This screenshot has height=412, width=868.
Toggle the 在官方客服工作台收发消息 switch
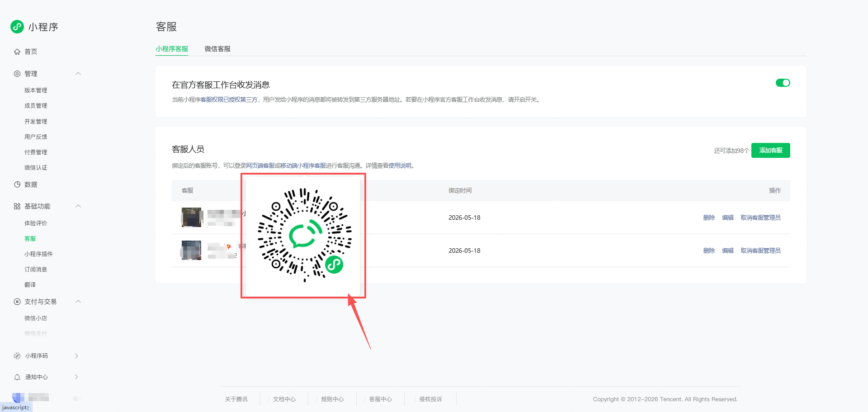(x=783, y=83)
